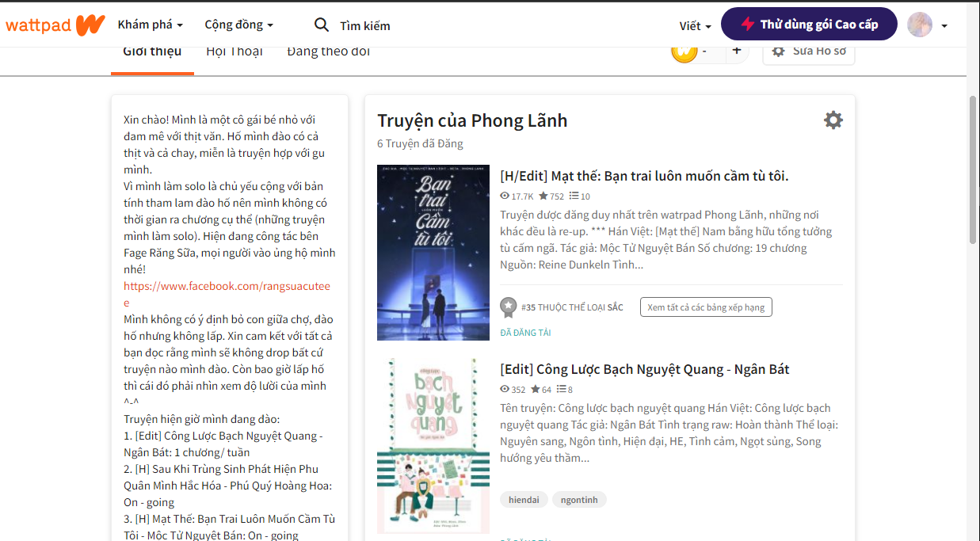Click the Sửa Hồ sơ button
The image size is (980, 541).
coord(809,51)
